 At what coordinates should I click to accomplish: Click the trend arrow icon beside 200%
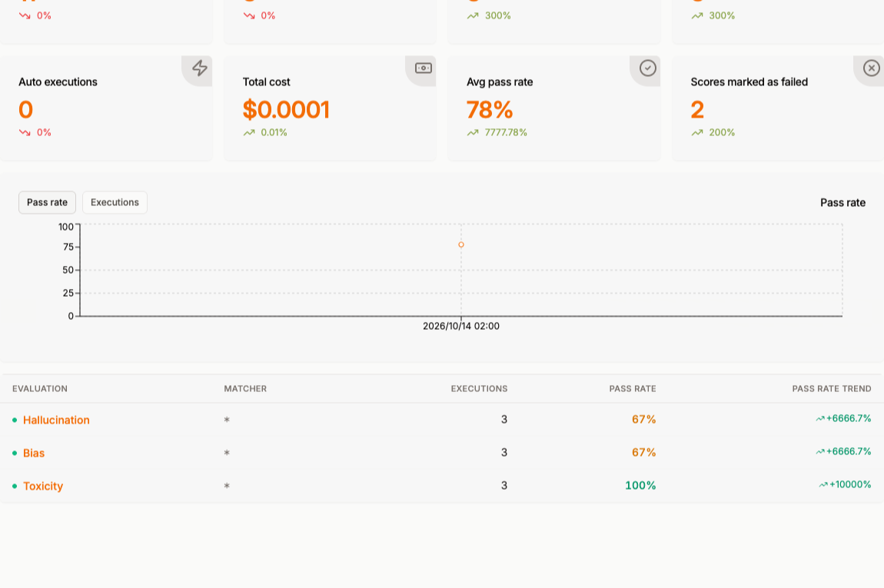coord(697,132)
